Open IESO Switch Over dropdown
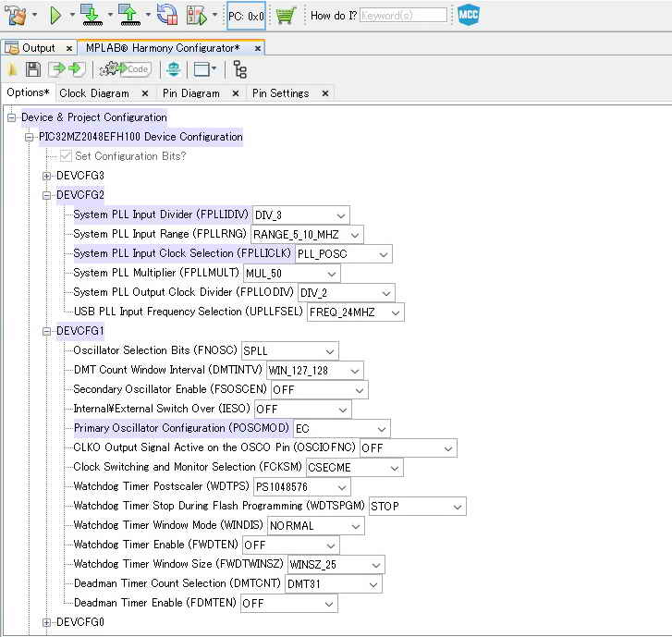 [303, 410]
